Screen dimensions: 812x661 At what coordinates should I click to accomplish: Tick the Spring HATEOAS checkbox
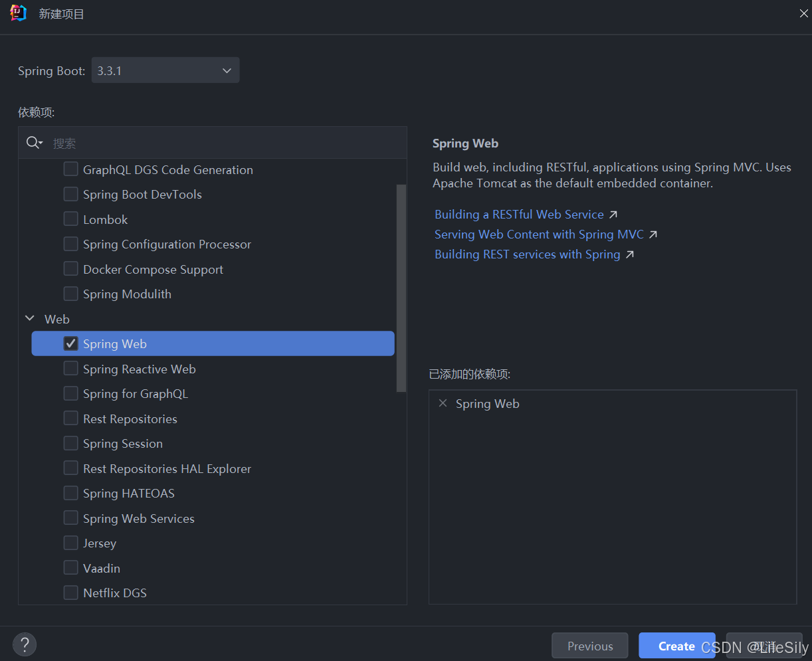[x=70, y=493]
